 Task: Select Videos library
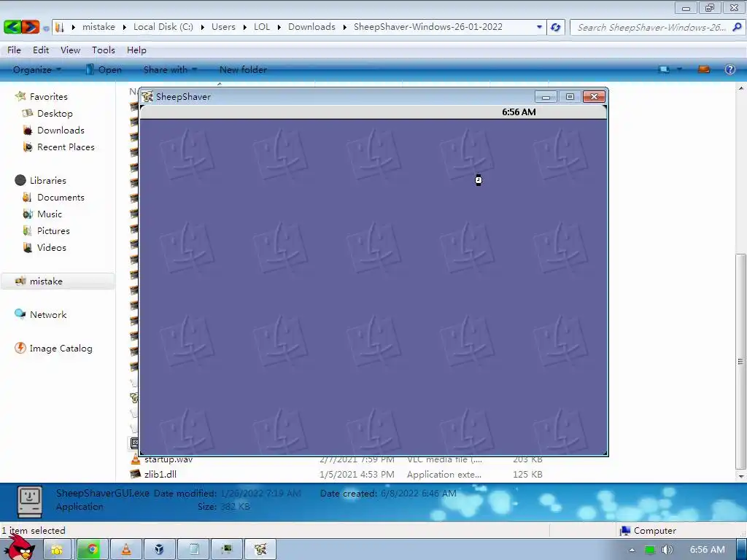(x=52, y=247)
